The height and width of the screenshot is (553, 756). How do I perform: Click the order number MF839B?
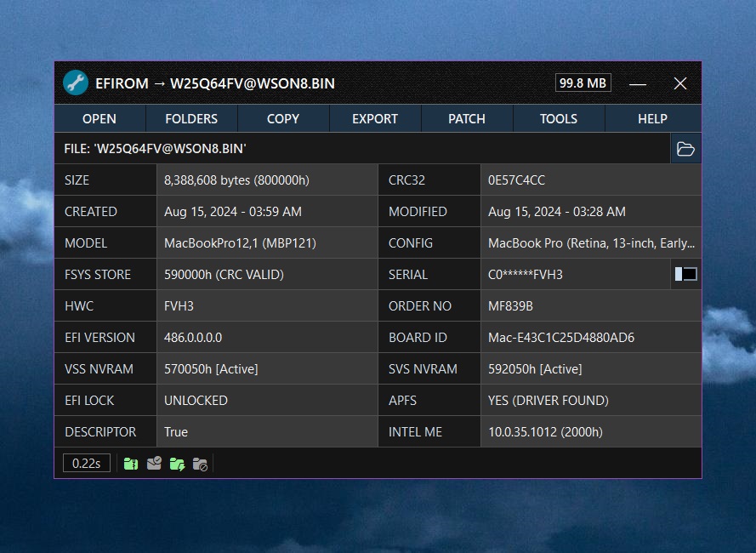coord(510,306)
